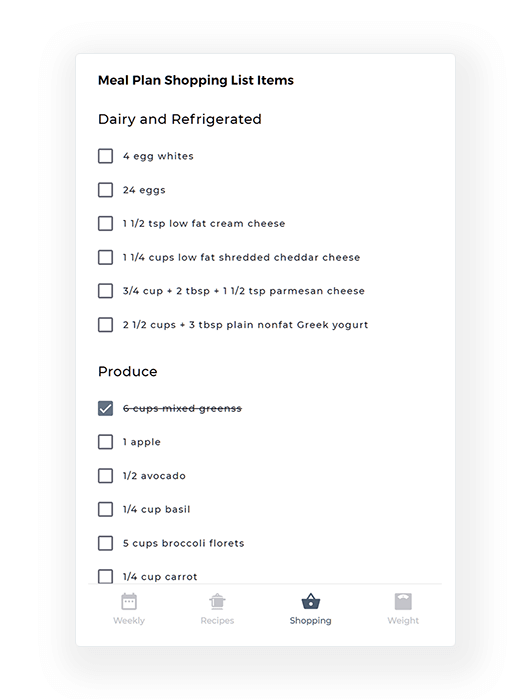This screenshot has height=699, width=530.
Task: Tick the 24 eggs checkbox
Action: coord(105,190)
